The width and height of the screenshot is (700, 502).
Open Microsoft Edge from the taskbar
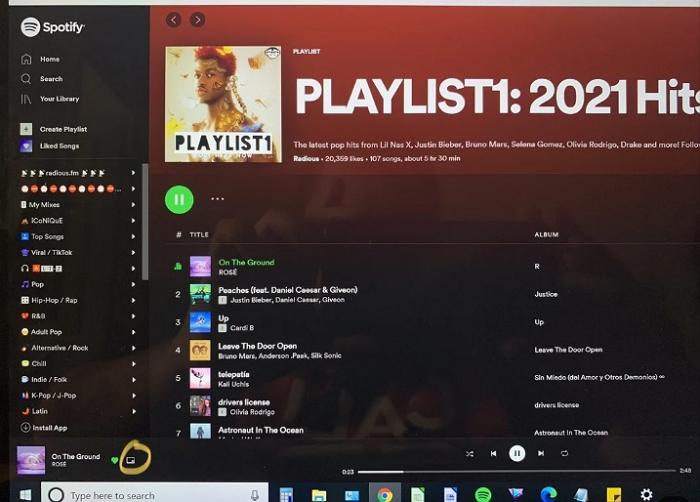pyautogui.click(x=549, y=494)
